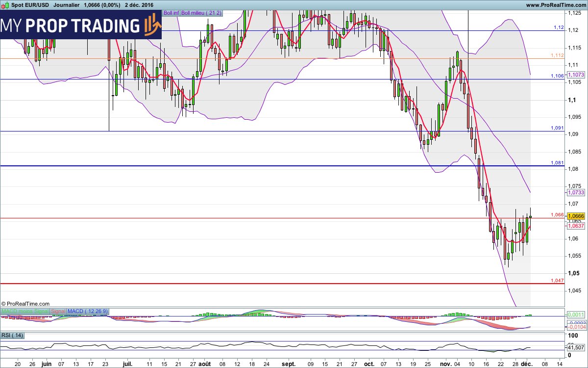Toggle the MACD moins Signal histogram legend
The width and height of the screenshot is (588, 368).
click(x=24, y=311)
